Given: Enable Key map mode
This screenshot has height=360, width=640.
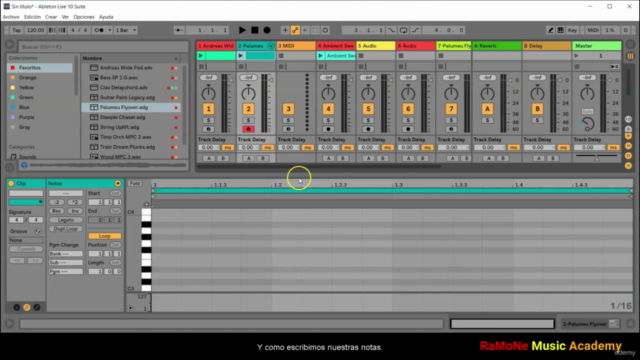Looking at the screenshot, I should click(x=572, y=30).
